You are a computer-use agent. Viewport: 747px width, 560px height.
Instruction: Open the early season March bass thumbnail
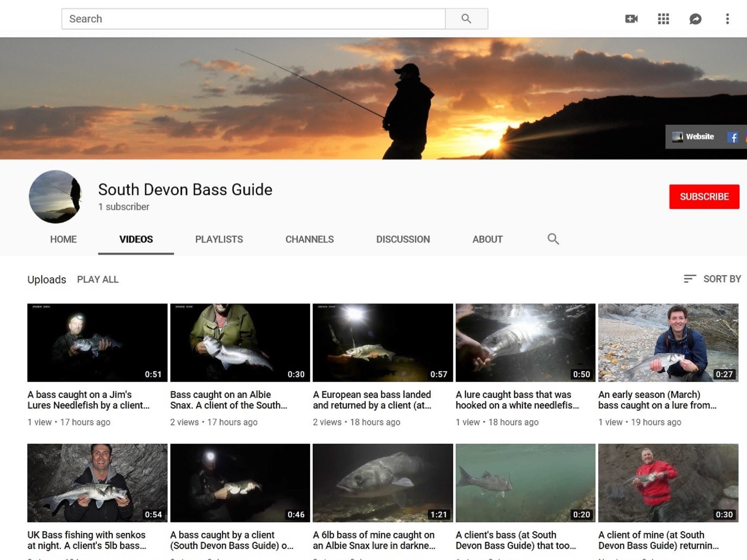668,342
